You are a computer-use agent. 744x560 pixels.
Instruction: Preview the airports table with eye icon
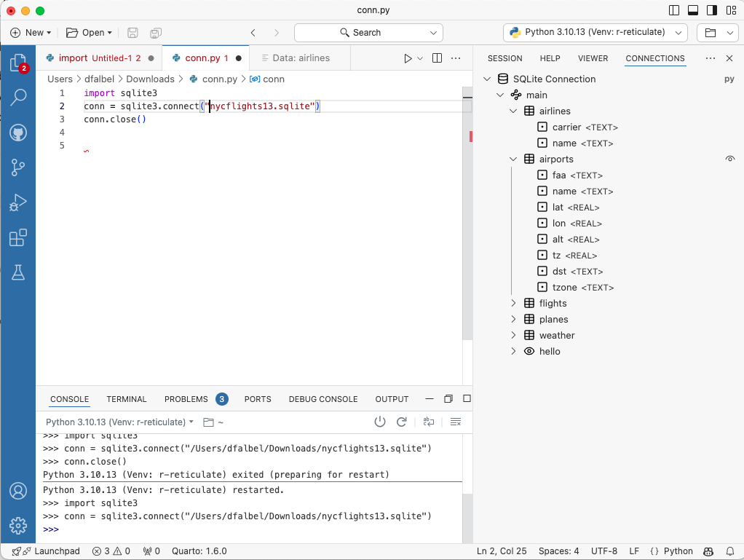729,159
